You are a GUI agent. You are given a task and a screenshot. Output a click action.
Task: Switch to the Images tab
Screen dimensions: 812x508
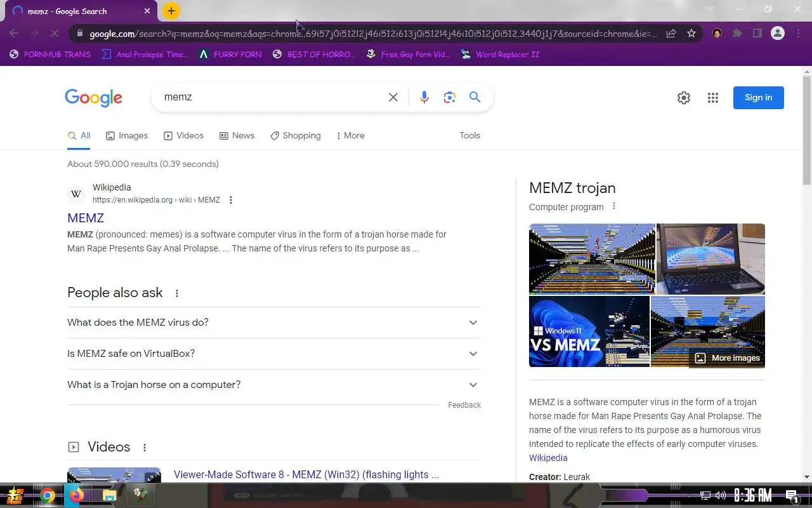click(x=127, y=136)
